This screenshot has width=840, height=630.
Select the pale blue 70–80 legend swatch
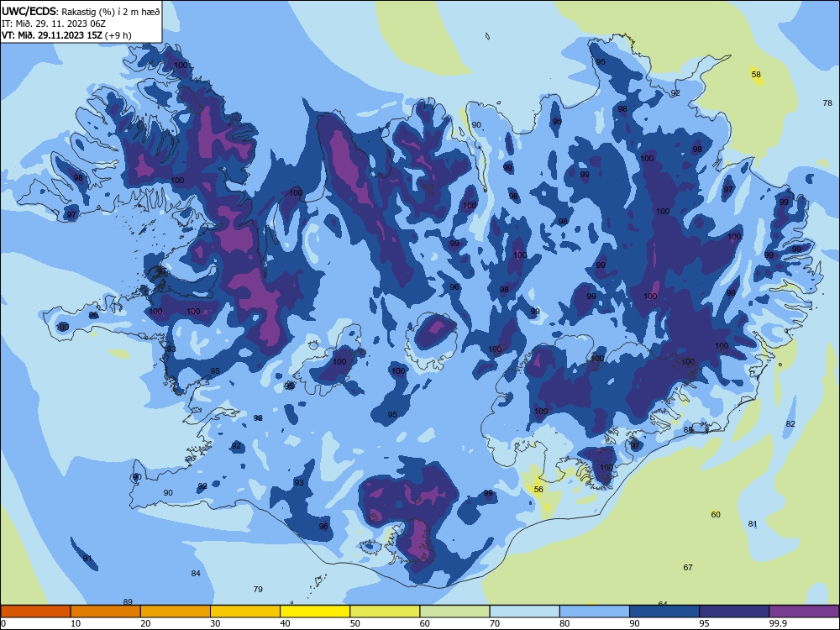click(x=524, y=612)
